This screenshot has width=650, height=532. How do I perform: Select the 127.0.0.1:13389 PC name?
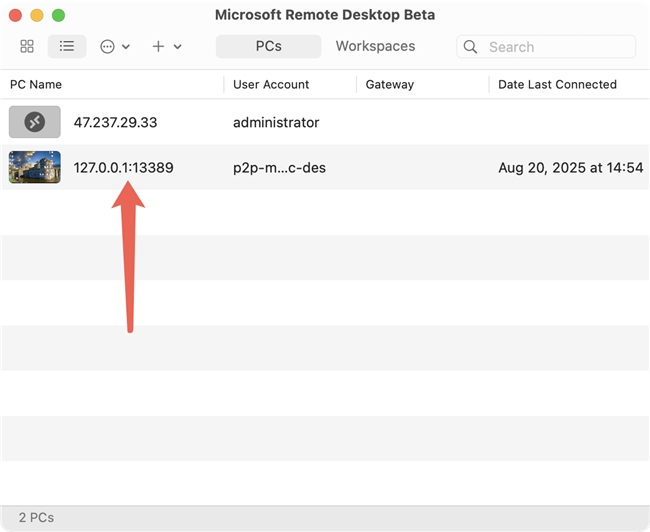[x=123, y=168]
